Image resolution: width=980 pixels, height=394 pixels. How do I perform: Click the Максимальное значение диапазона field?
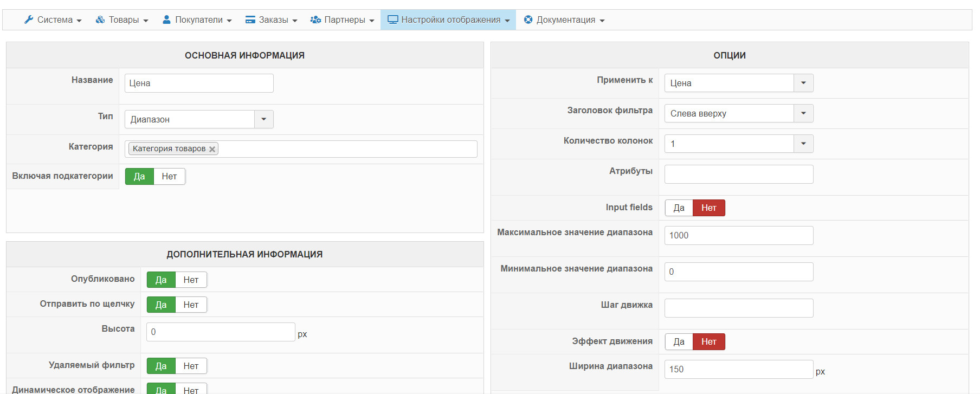point(738,236)
